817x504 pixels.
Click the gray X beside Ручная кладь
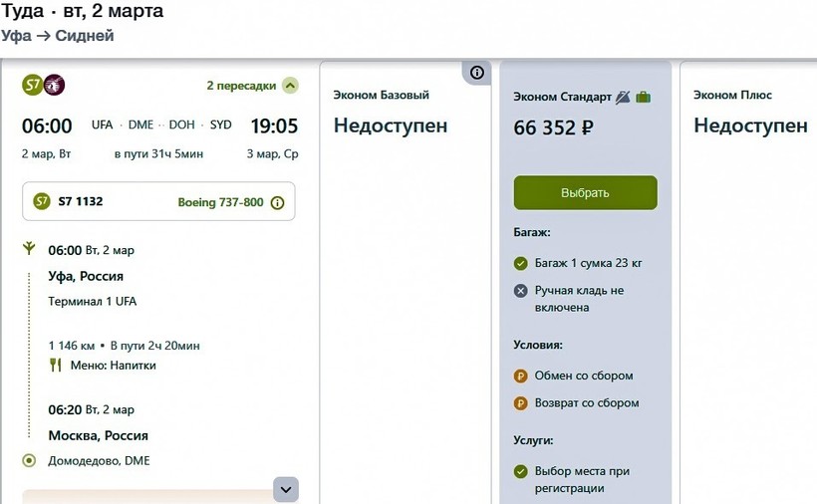[x=520, y=291]
